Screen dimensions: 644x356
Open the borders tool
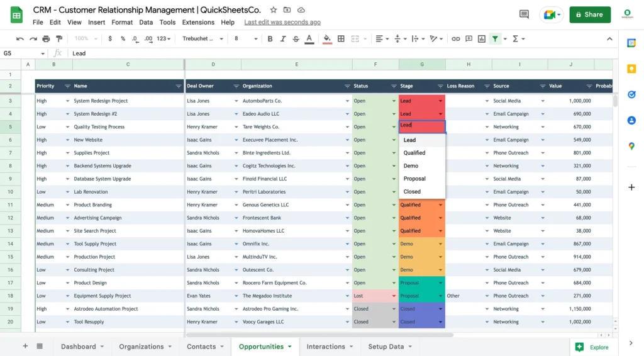click(341, 38)
